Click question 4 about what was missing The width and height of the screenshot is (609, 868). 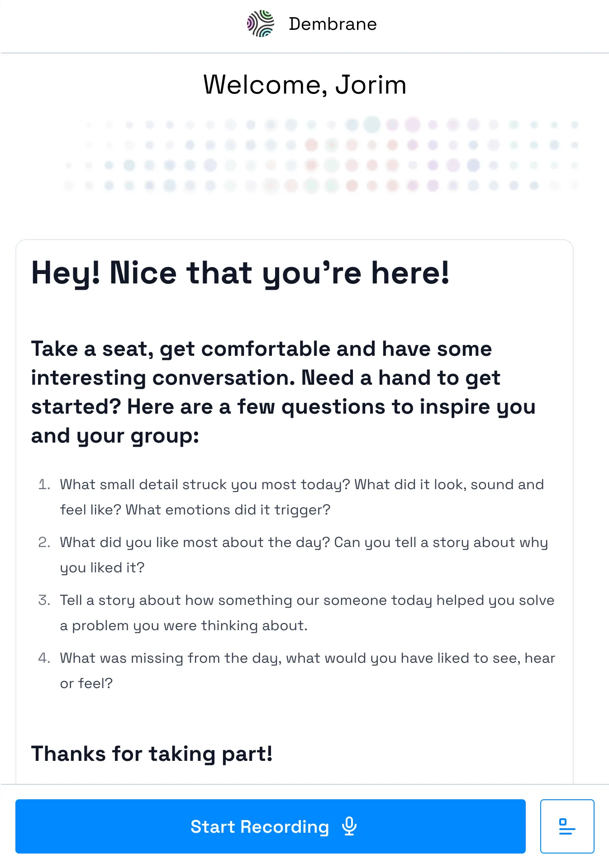click(308, 670)
